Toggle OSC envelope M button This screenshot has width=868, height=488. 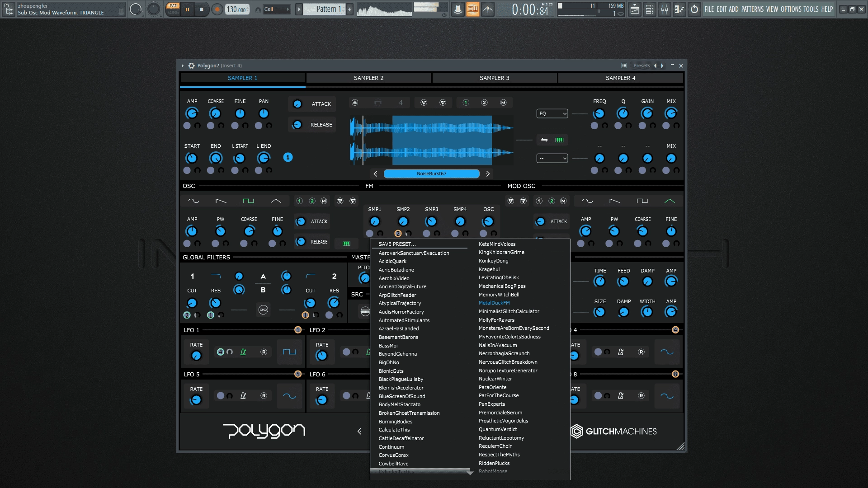point(324,201)
